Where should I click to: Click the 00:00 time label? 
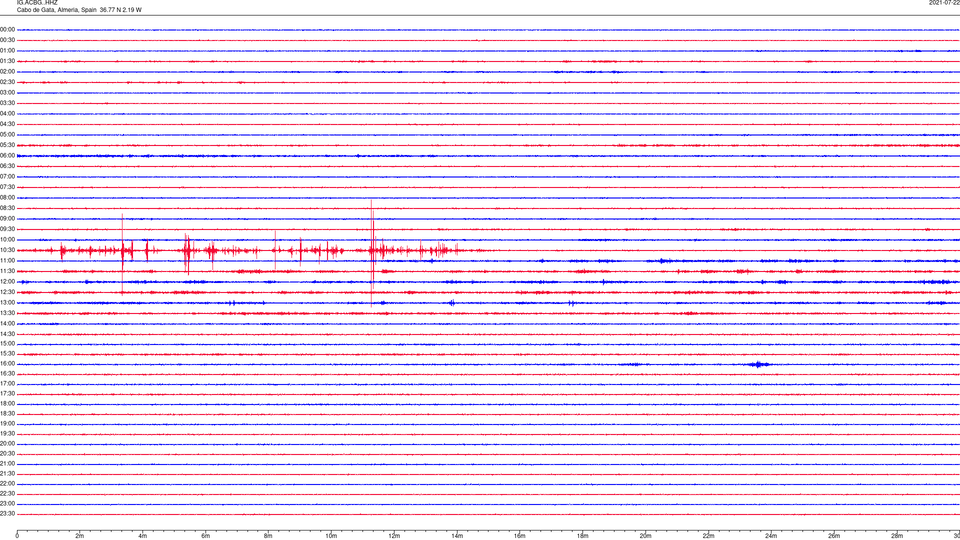pos(7,29)
